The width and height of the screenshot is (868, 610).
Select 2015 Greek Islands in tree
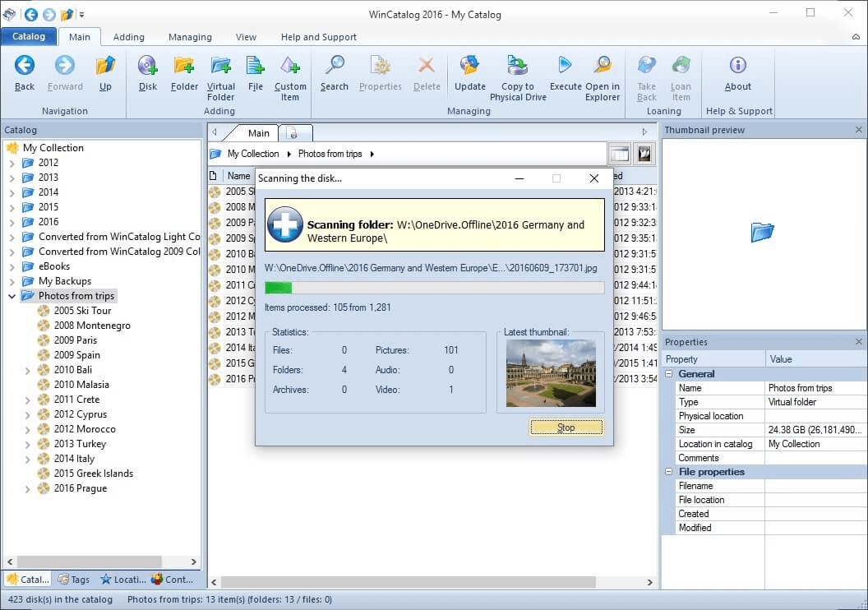94,474
